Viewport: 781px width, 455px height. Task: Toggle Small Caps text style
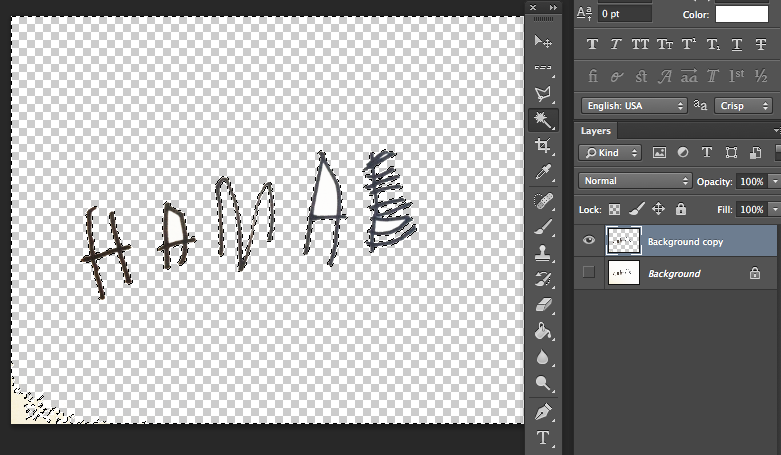(x=664, y=44)
